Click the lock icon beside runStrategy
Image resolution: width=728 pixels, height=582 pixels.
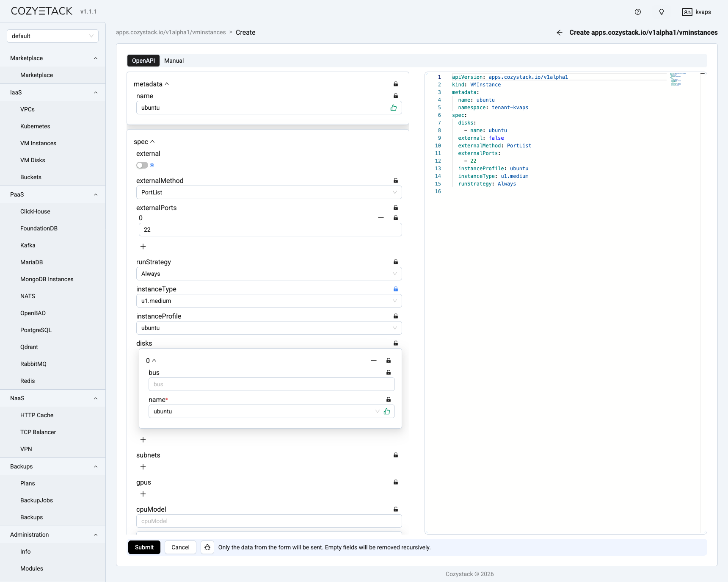(x=396, y=262)
